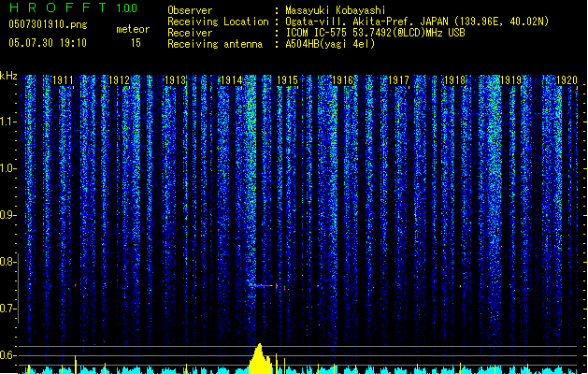The width and height of the screenshot is (588, 374).
Task: Click the 'Receiver' field label
Action: [x=190, y=33]
